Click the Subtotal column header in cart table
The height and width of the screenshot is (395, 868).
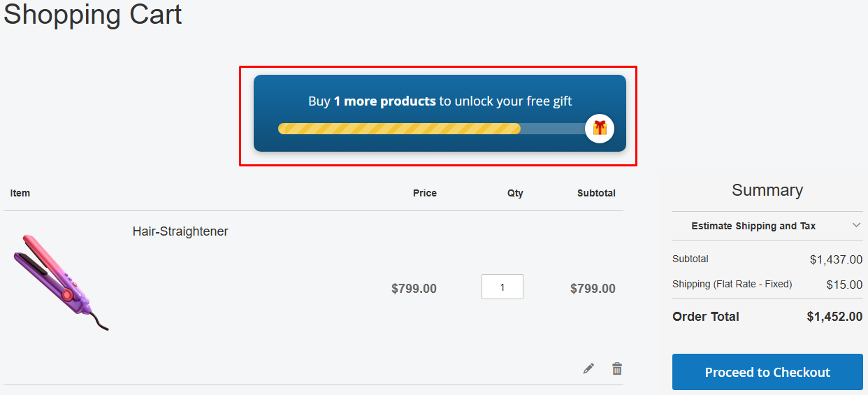click(x=596, y=193)
